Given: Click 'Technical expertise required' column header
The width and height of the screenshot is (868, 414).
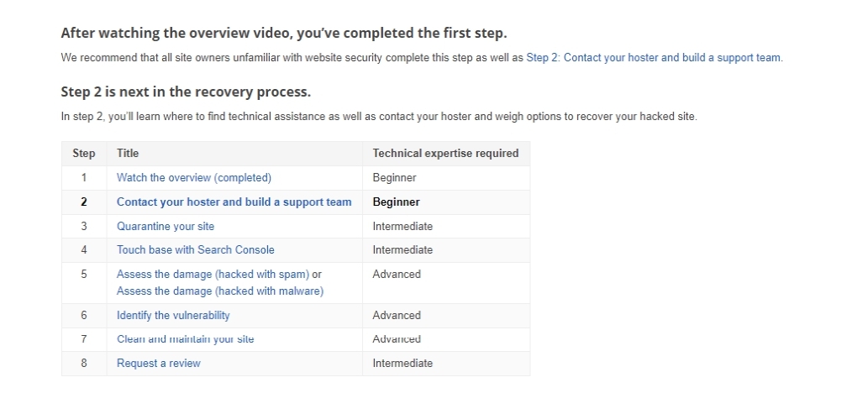Looking at the screenshot, I should (445, 154).
